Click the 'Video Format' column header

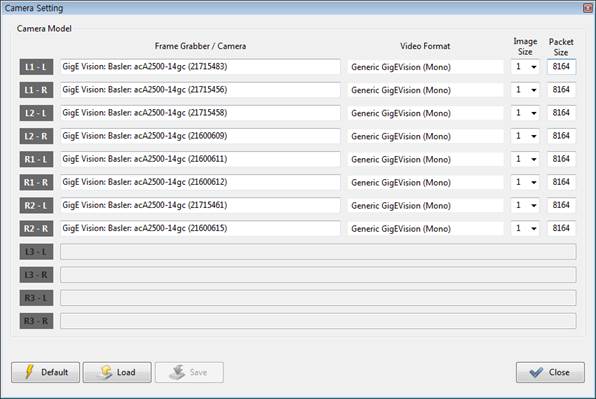click(425, 46)
